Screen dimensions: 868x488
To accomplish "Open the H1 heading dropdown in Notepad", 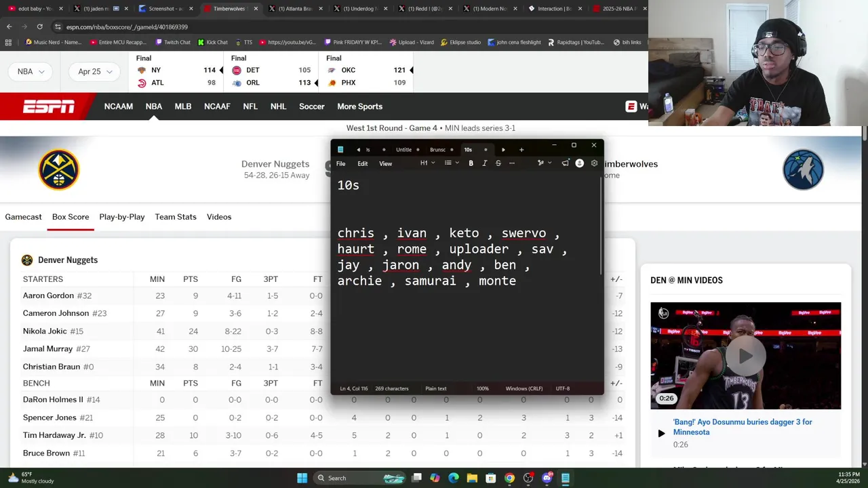I will pyautogui.click(x=427, y=163).
